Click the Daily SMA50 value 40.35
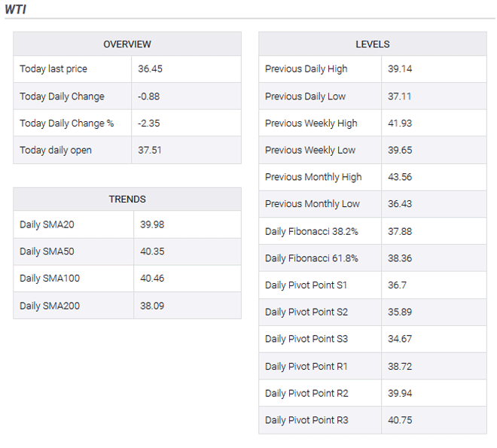 click(153, 251)
